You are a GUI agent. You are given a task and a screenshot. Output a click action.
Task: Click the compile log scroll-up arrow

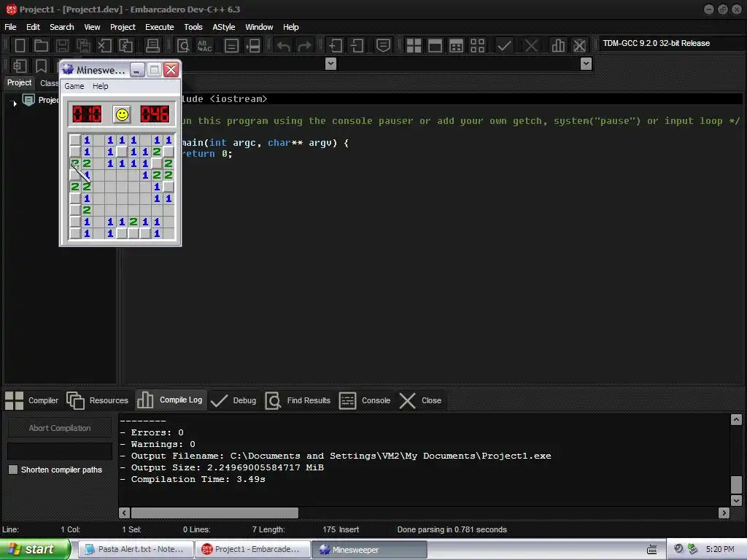pos(736,419)
